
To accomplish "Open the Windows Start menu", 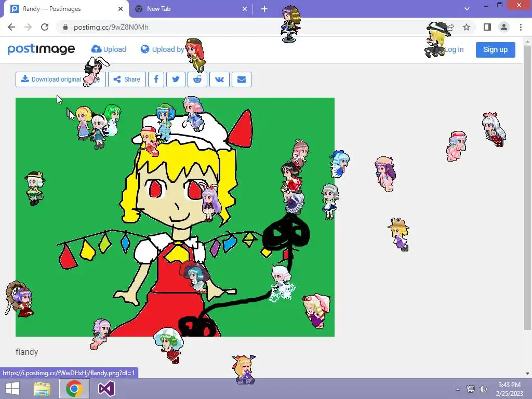I will [x=12, y=389].
